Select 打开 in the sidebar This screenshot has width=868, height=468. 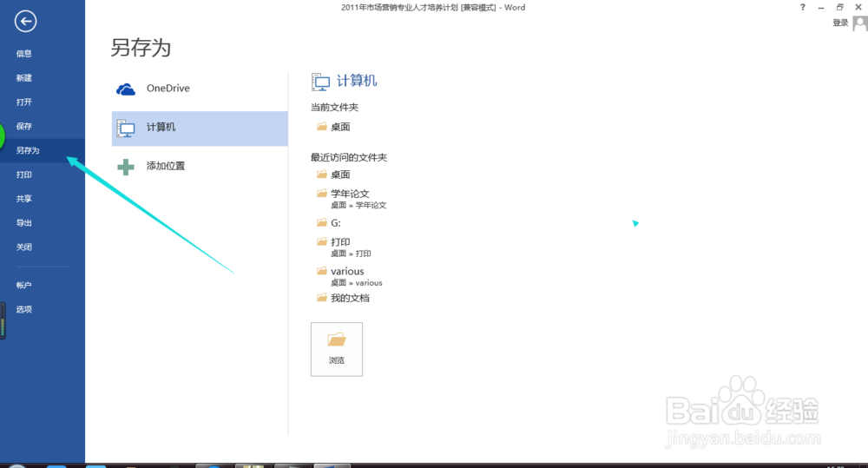[23, 102]
